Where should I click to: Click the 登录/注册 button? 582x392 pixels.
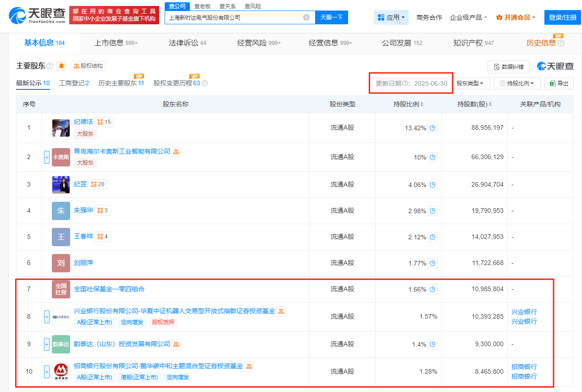(563, 17)
